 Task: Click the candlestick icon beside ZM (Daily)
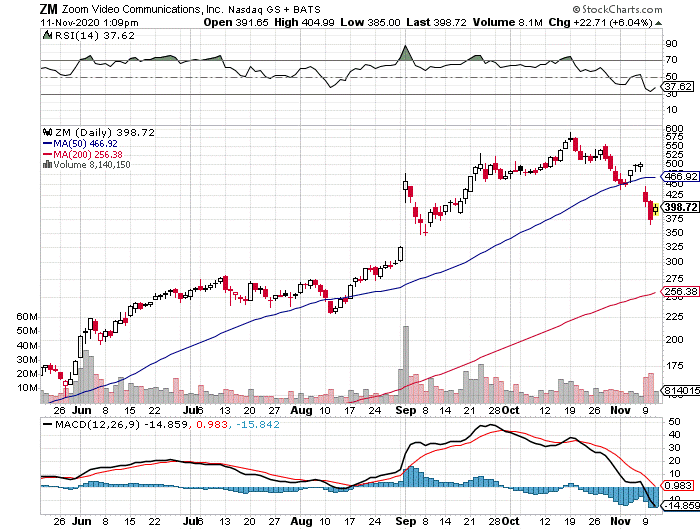(45, 131)
